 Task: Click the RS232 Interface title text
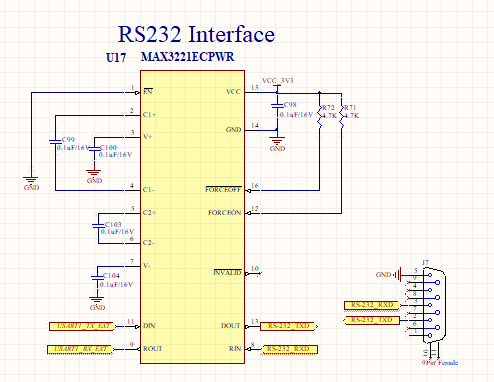tap(197, 34)
